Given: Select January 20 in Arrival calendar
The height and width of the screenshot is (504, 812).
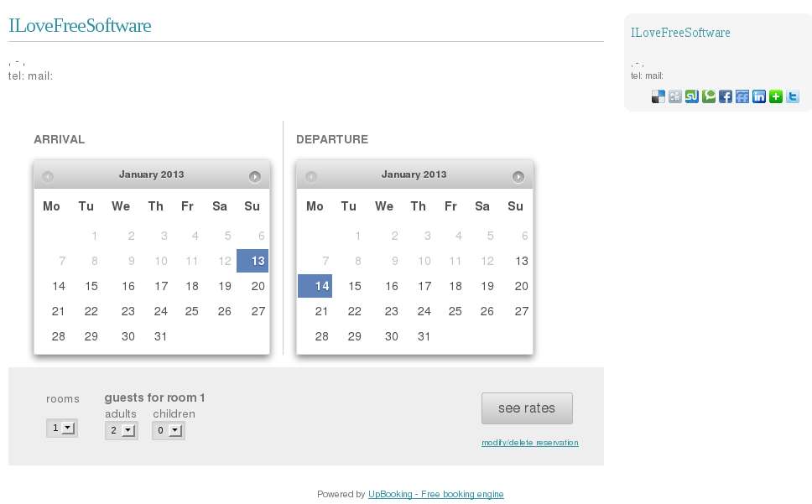Looking at the screenshot, I should click(x=258, y=286).
